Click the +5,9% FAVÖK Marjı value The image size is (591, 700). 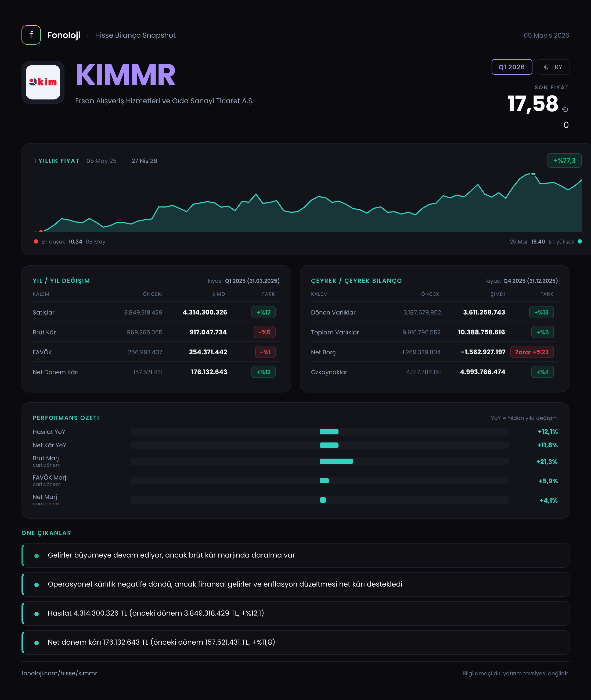[548, 481]
